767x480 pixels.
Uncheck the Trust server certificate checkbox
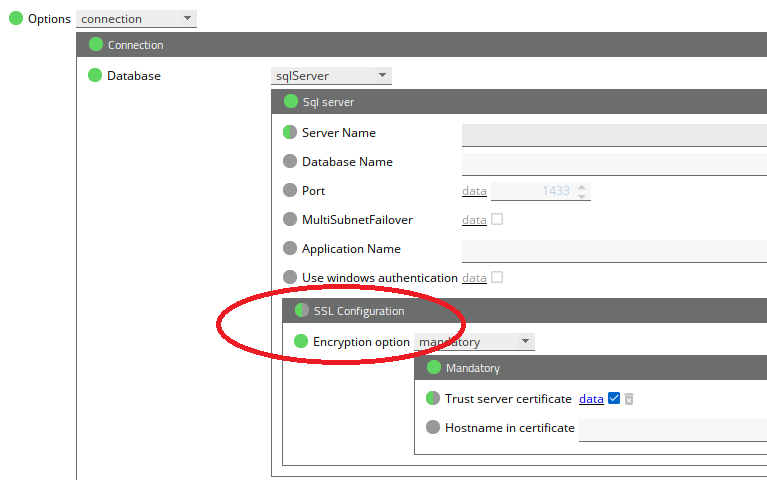point(614,398)
